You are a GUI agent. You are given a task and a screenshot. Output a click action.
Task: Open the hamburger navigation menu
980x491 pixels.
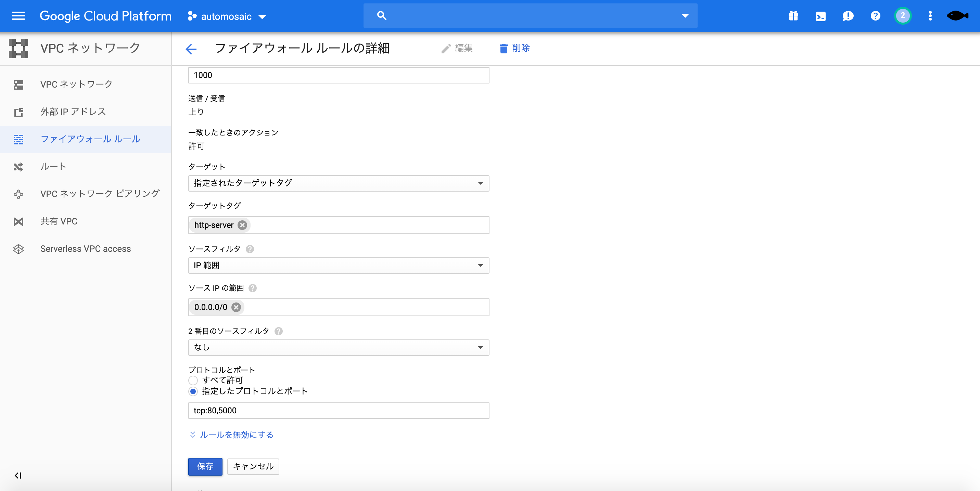(18, 16)
